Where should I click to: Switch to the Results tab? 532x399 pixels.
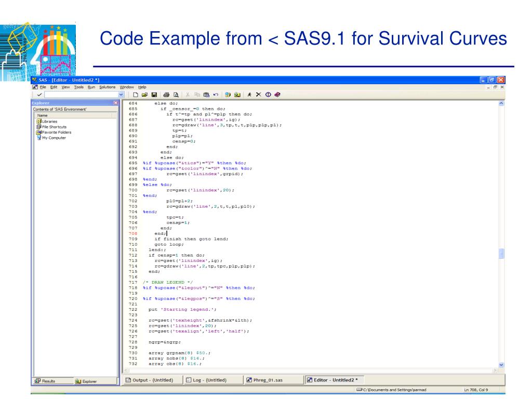pos(54,381)
